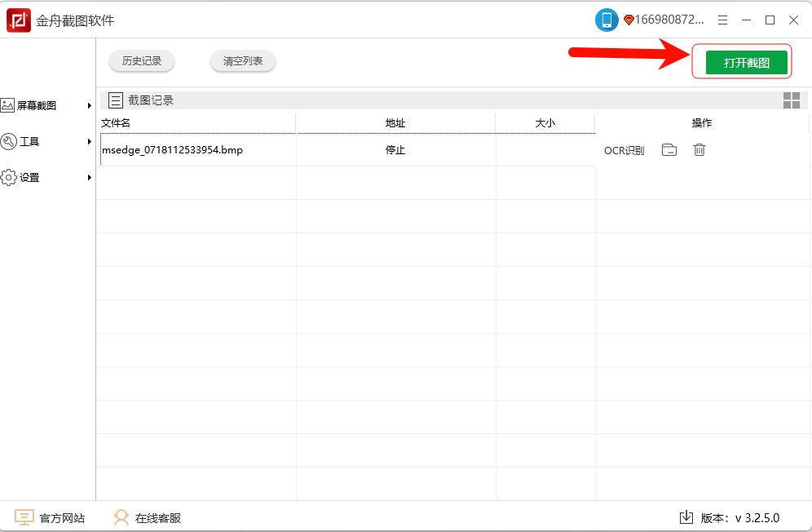Click the 金舟截图软件 title text

(x=75, y=20)
